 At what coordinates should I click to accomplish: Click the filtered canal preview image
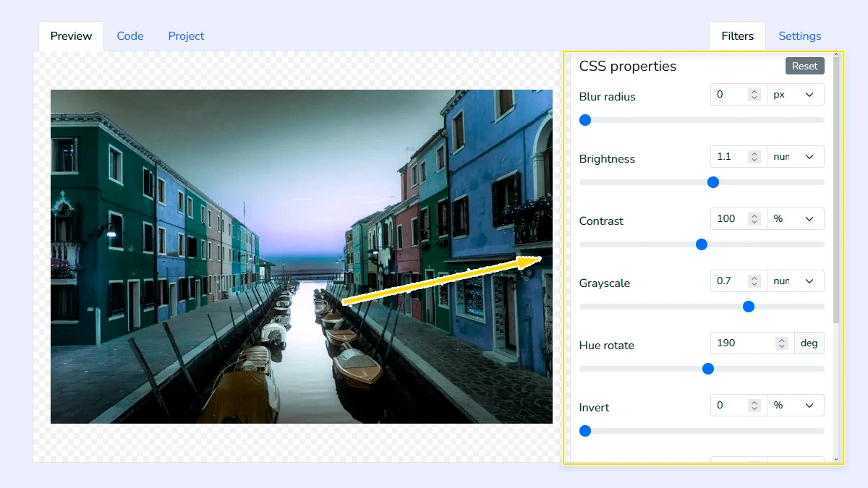(302, 257)
